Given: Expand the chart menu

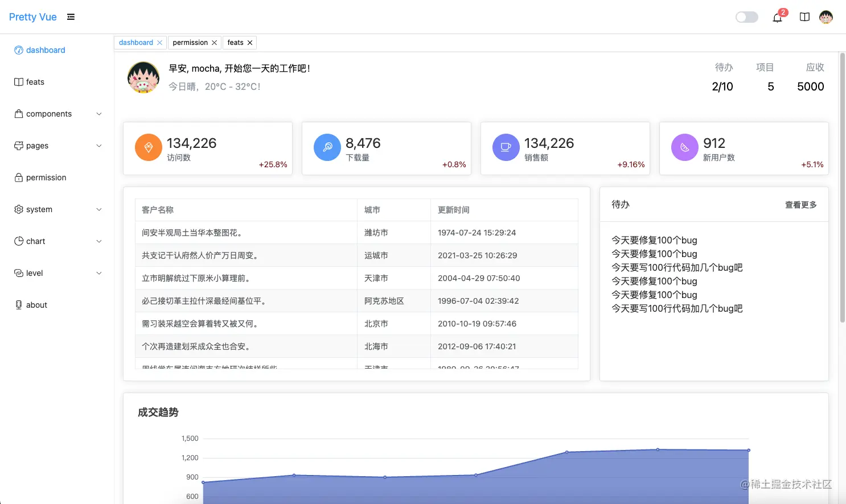Looking at the screenshot, I should pyautogui.click(x=35, y=241).
